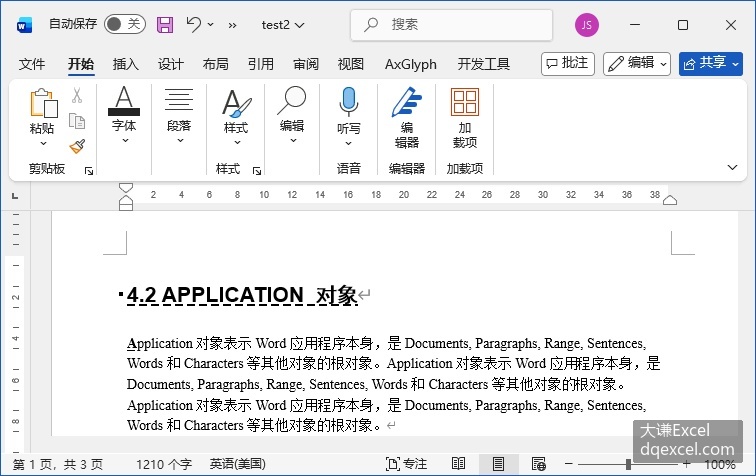The image size is (756, 476).
Task: Click the zoom out minus button
Action: tap(569, 464)
